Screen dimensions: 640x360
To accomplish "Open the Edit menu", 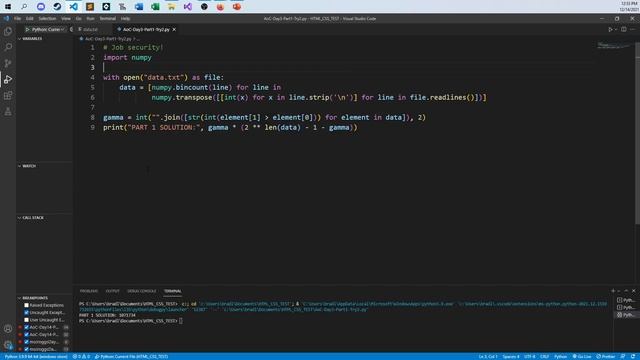I will [x=30, y=18].
